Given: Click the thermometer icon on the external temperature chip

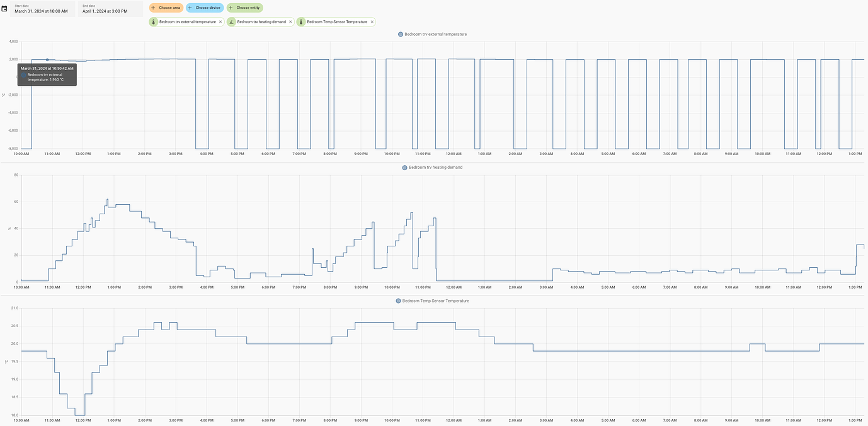Looking at the screenshot, I should (153, 21).
